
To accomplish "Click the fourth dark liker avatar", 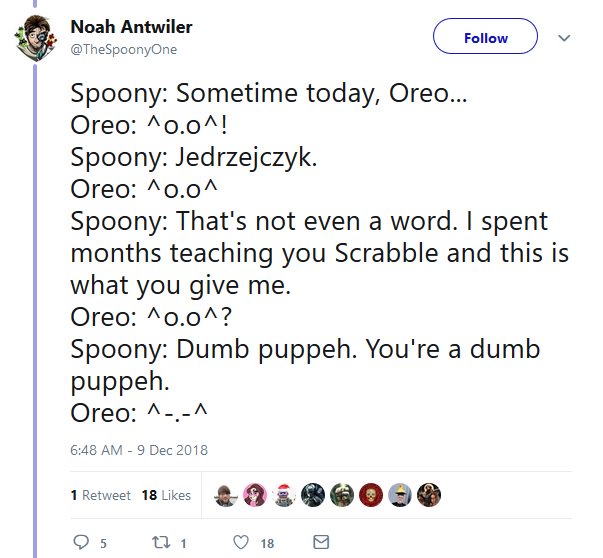I will point(313,495).
